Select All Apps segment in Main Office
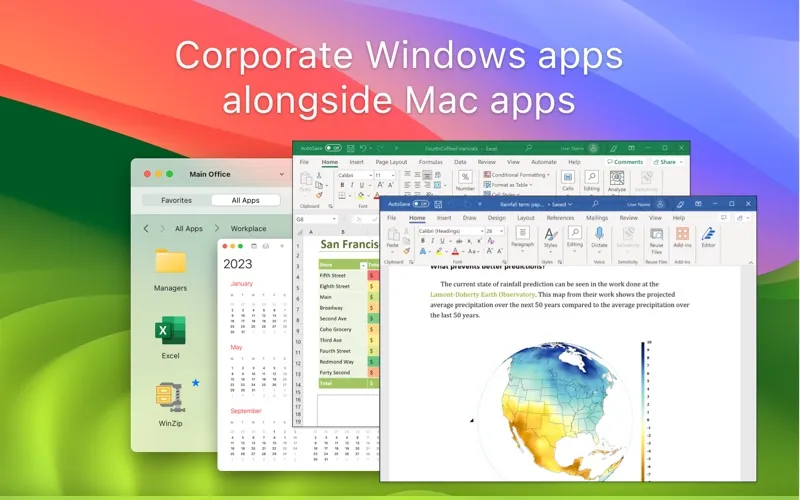 (x=245, y=200)
